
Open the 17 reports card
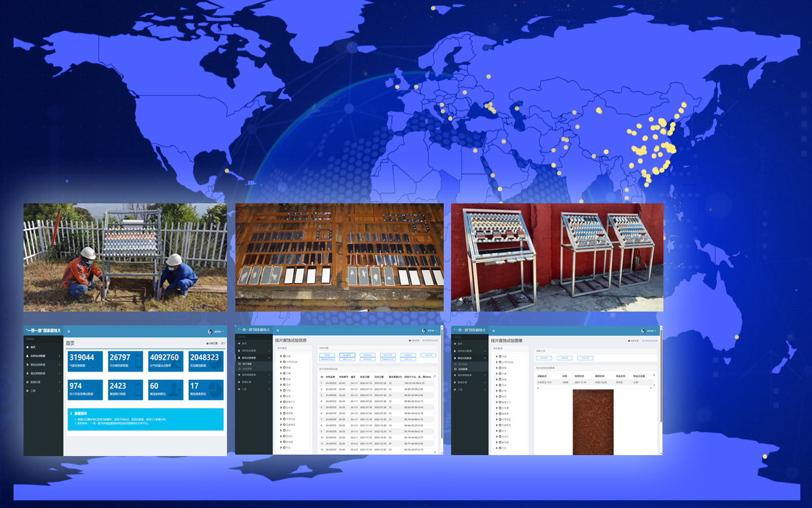[x=206, y=389]
